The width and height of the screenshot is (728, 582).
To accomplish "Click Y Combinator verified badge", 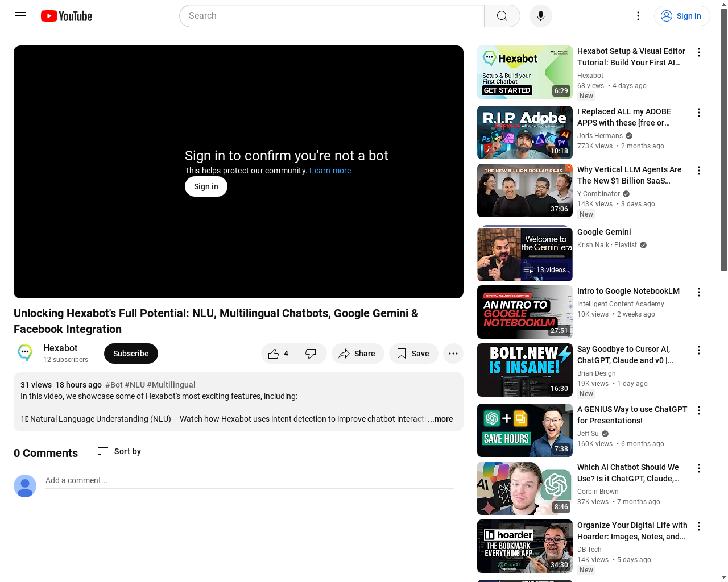I will click(x=626, y=194).
